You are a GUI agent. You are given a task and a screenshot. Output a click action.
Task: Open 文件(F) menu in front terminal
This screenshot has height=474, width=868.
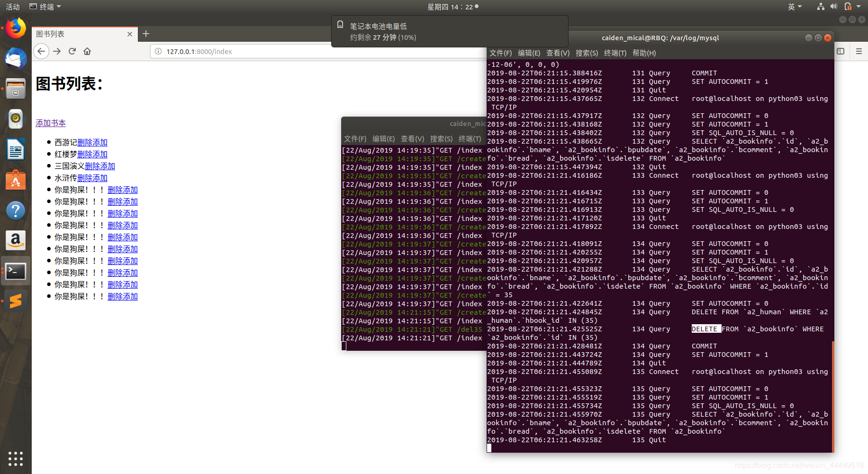(500, 53)
